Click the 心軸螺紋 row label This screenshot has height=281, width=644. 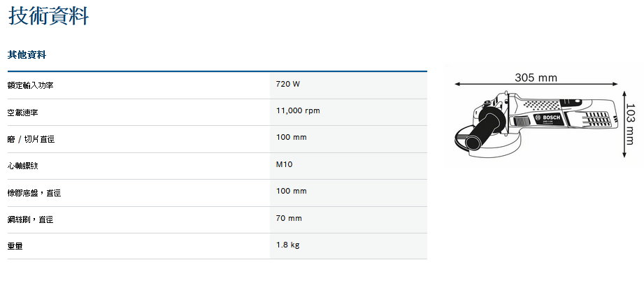point(23,166)
